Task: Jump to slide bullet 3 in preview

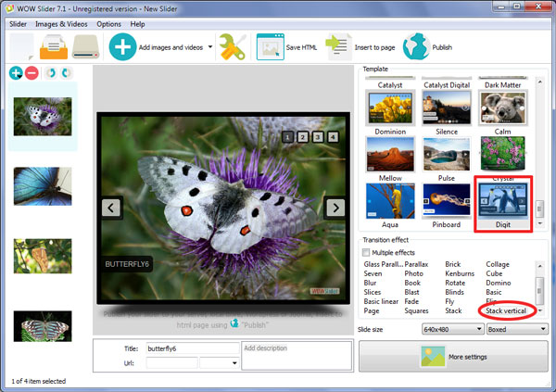Action: 318,137
